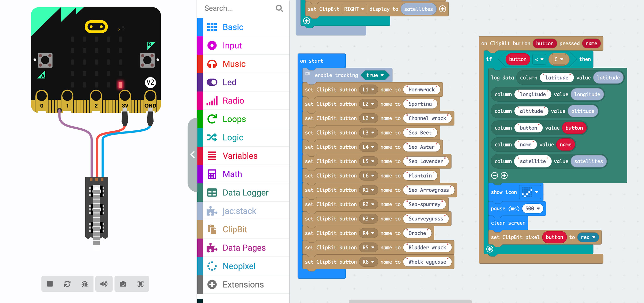Screen dimensions: 644x303
Task: Click the Variables list icon
Action: pos(212,156)
